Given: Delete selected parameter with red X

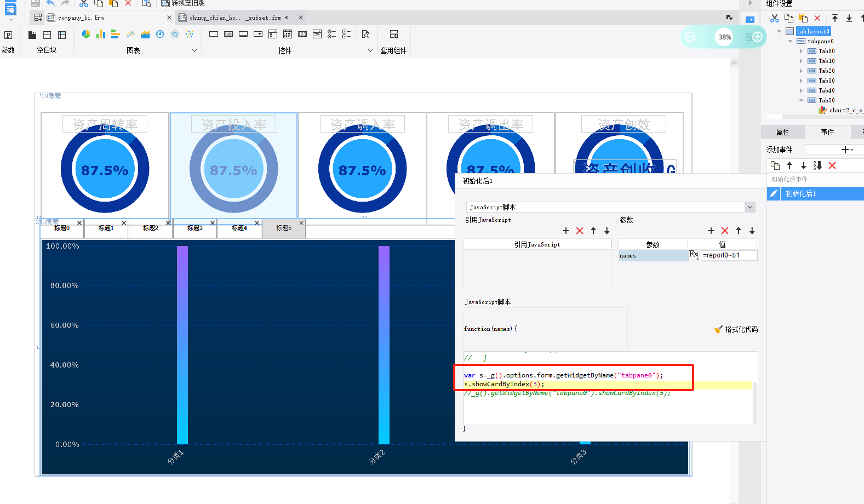Looking at the screenshot, I should click(x=725, y=231).
